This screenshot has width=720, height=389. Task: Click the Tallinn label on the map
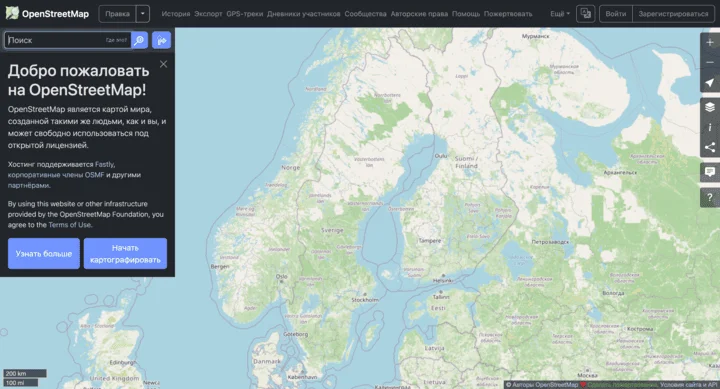441,297
